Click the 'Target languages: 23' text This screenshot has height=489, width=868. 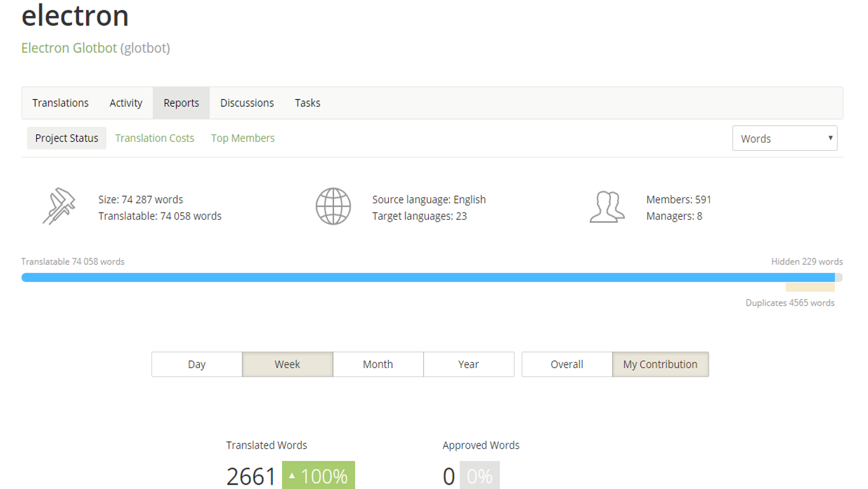(x=419, y=216)
